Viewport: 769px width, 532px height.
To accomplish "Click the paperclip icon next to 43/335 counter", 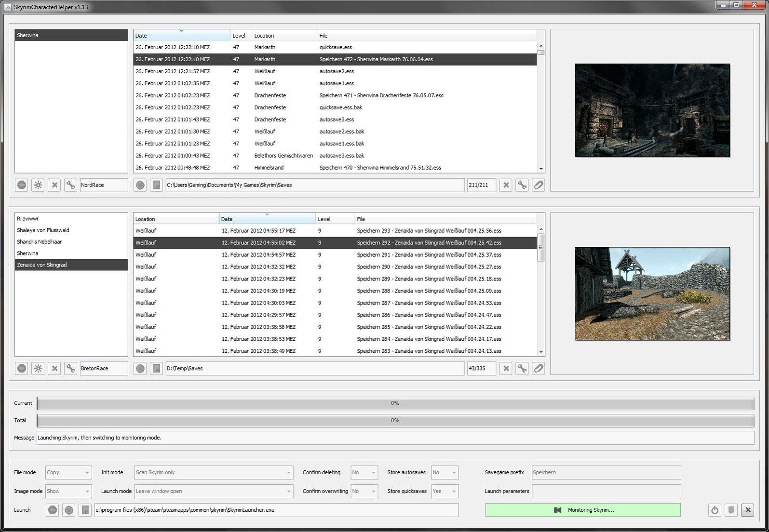I will click(x=538, y=369).
